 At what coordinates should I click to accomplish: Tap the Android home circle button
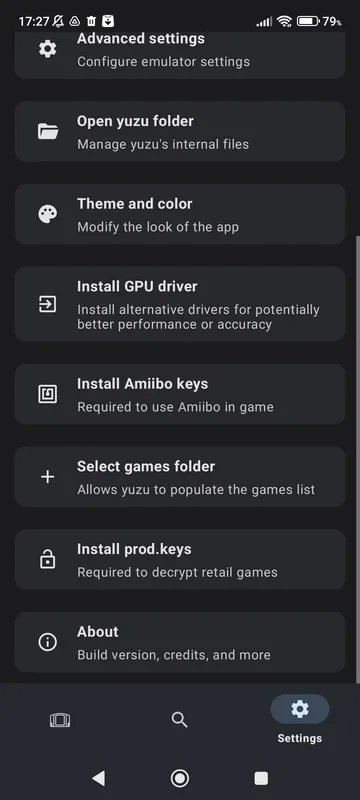click(x=179, y=778)
